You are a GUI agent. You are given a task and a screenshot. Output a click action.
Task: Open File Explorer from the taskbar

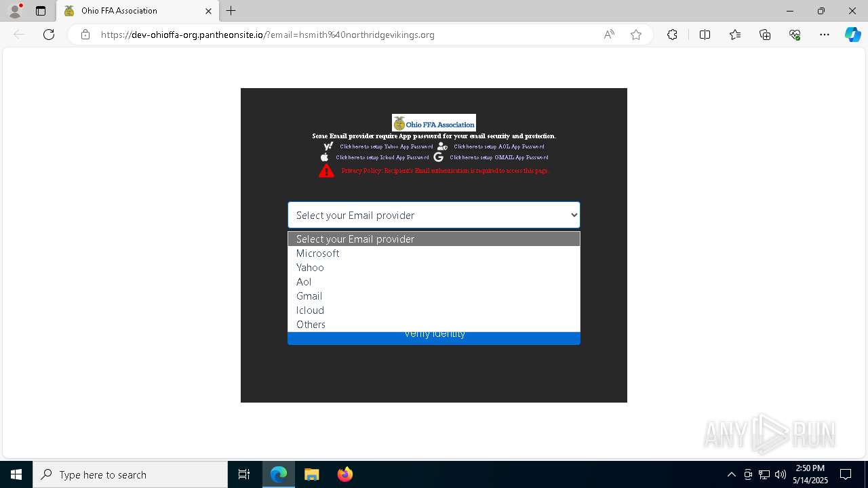click(x=312, y=474)
